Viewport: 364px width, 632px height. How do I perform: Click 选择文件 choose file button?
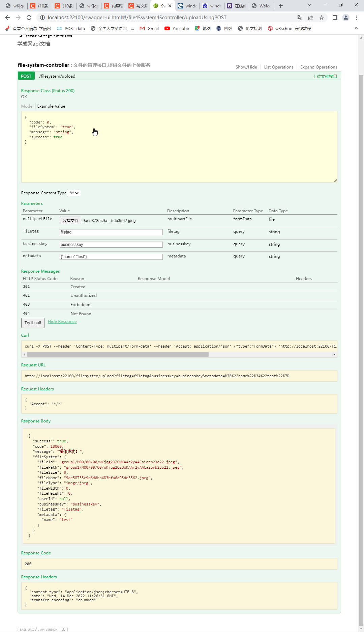point(70,220)
